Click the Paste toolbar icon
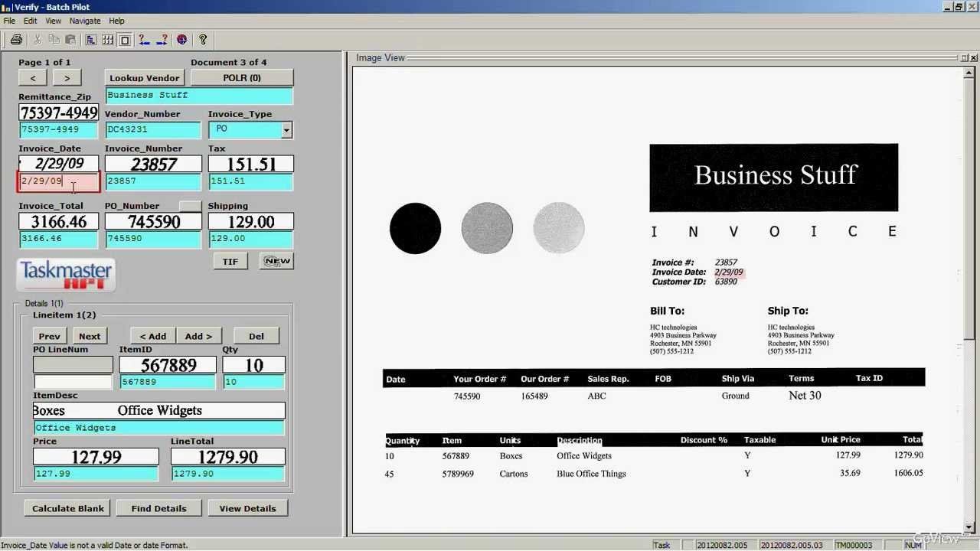Screen dimensions: 980x551 (x=70, y=40)
